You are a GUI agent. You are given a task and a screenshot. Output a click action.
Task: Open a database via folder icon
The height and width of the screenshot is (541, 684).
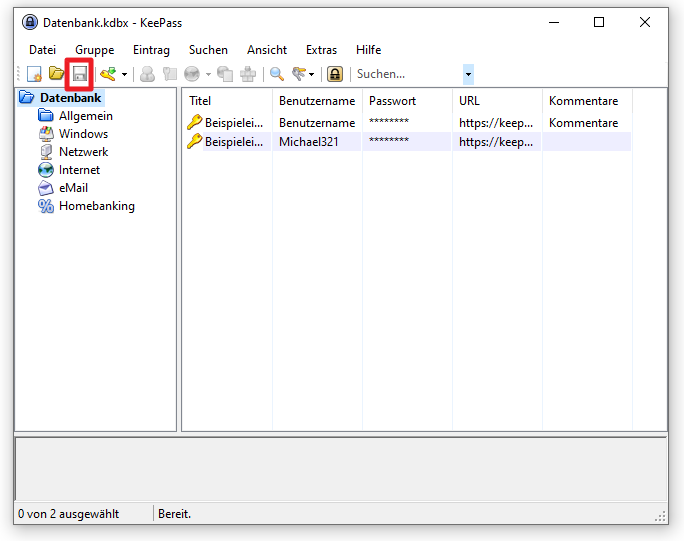(56, 74)
